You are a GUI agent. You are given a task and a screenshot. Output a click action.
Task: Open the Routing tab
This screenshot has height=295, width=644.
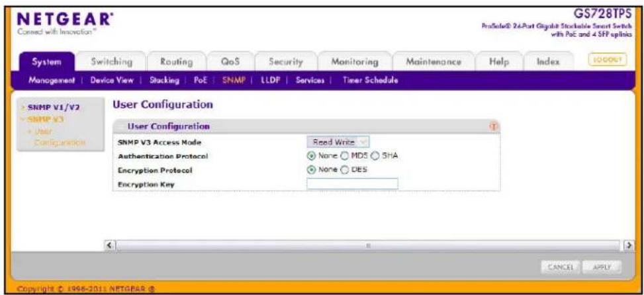point(176,62)
